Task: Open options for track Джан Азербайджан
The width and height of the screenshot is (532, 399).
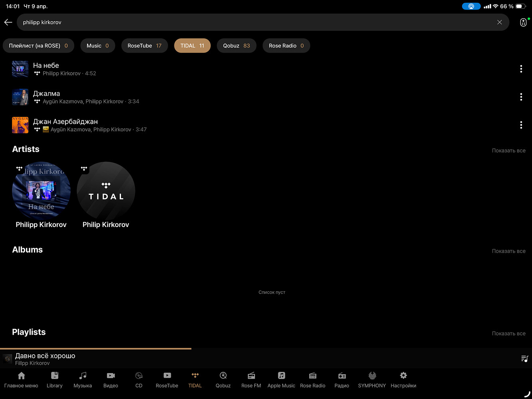Action: 521,125
